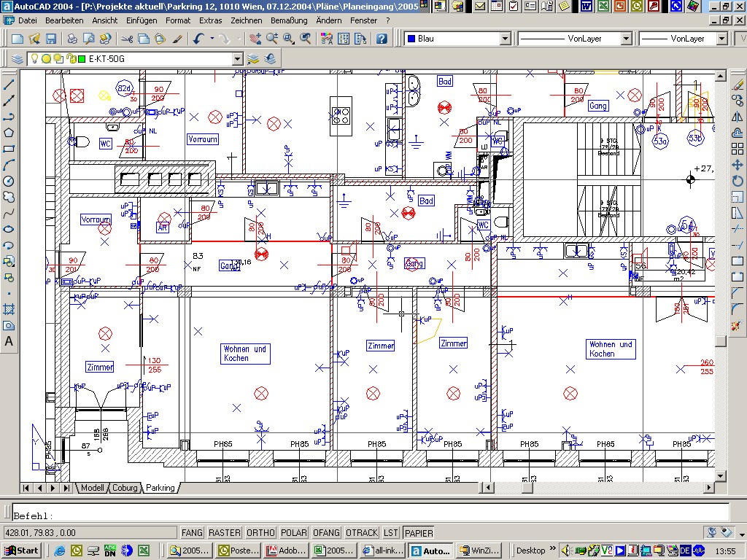Click the Zoom Window icon

[289, 39]
